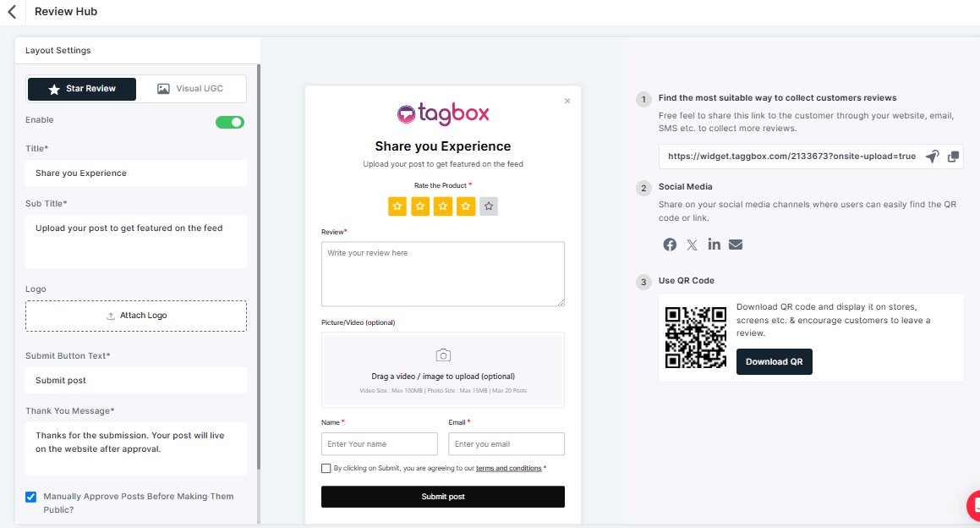This screenshot has width=980, height=528.
Task: Dismiss the preview form with the X
Action: 567,100
